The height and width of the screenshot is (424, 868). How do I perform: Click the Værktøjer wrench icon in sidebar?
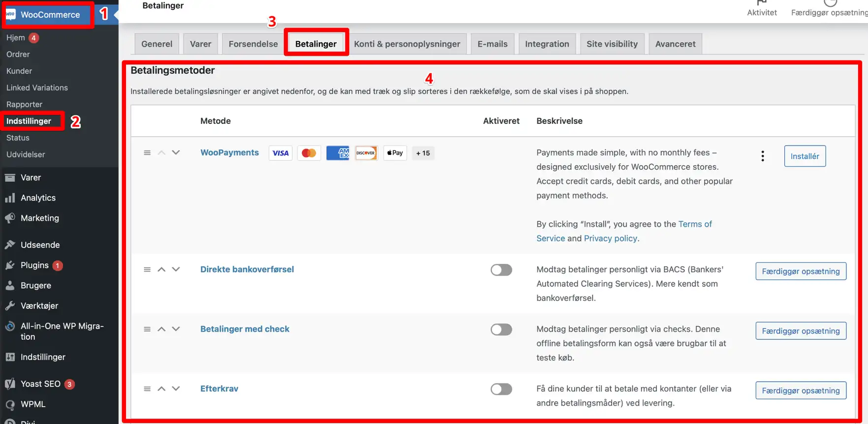[10, 306]
